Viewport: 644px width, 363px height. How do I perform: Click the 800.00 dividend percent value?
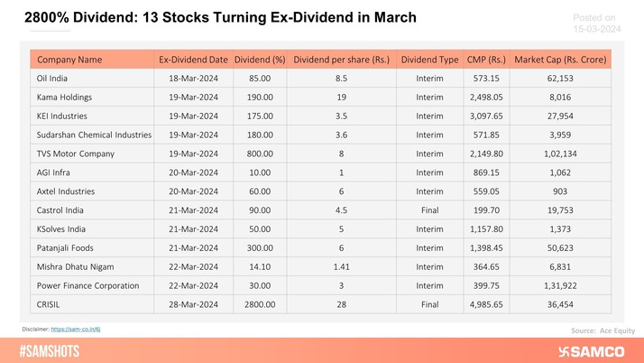pyautogui.click(x=260, y=154)
